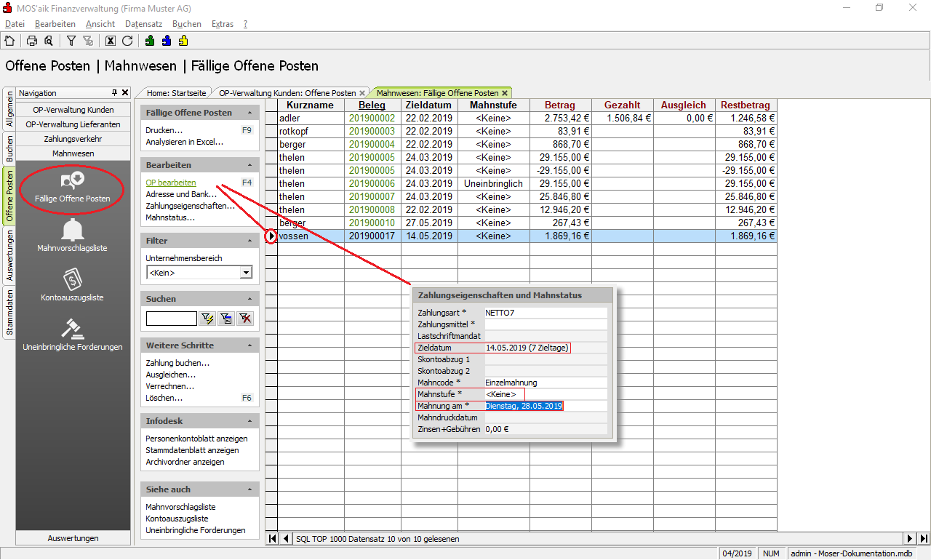Click Zahlung buchen… in Weitere Schritte
Screen dimensions: 931x560
coord(177,363)
